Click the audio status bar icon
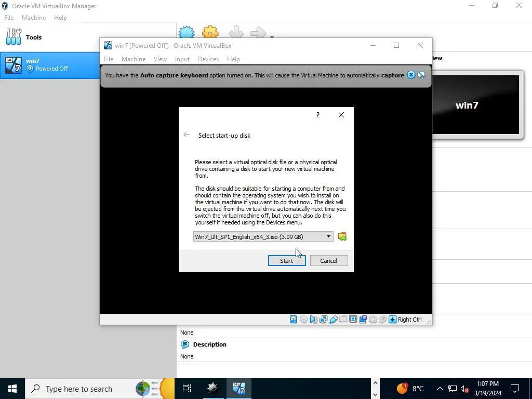Viewport: 532px width, 399px height. click(313, 320)
